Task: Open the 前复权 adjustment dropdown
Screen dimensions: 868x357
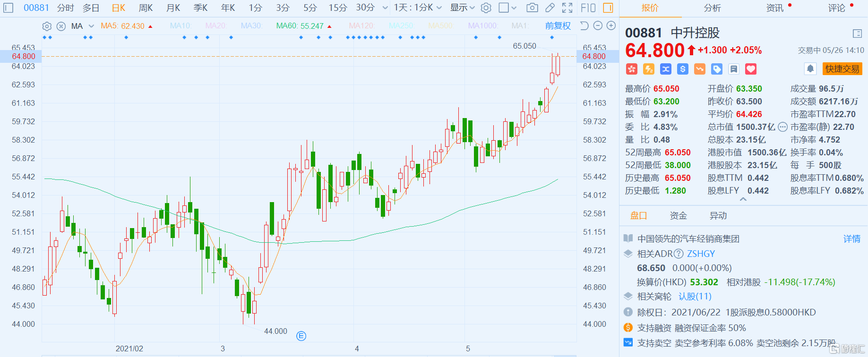Action: pyautogui.click(x=558, y=26)
